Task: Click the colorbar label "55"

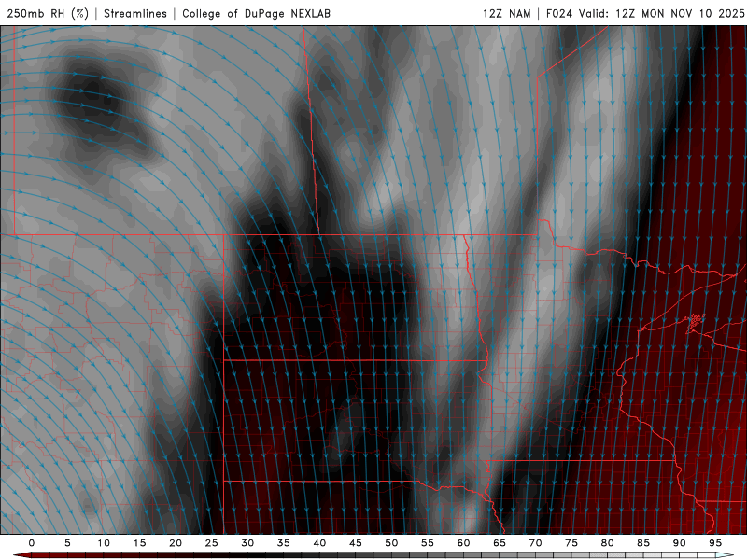Action: tap(428, 543)
